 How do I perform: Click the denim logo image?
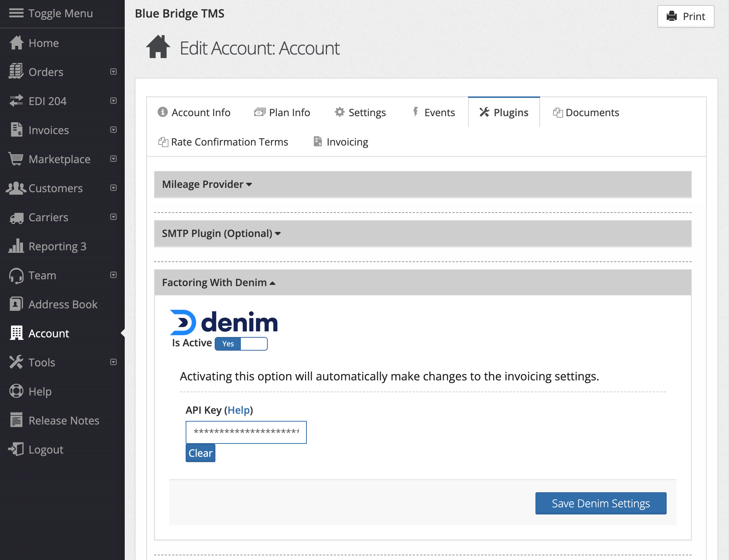pyautogui.click(x=224, y=322)
